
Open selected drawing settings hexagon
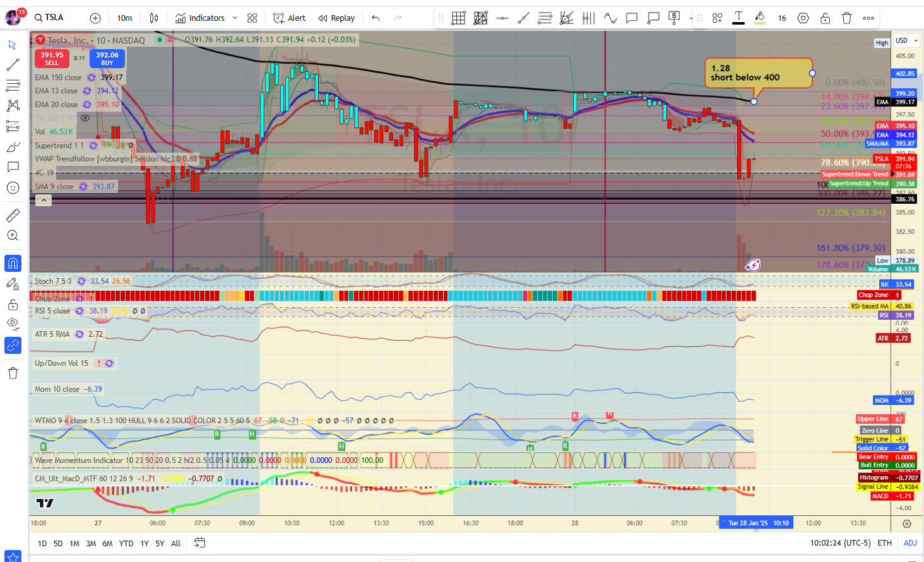pyautogui.click(x=803, y=18)
